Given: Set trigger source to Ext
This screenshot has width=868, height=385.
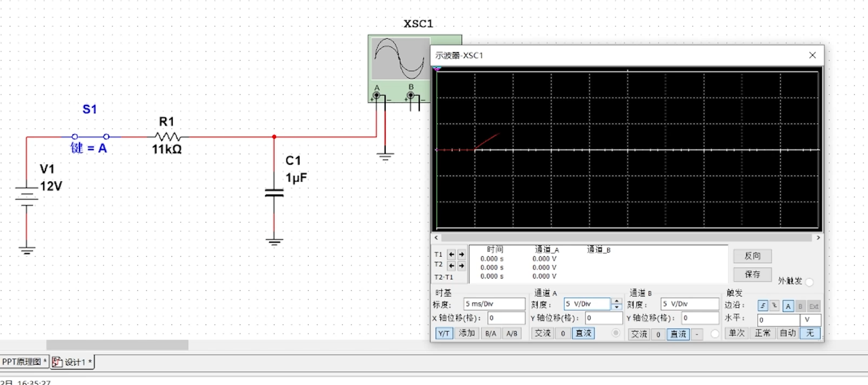Looking at the screenshot, I should pyautogui.click(x=814, y=306).
